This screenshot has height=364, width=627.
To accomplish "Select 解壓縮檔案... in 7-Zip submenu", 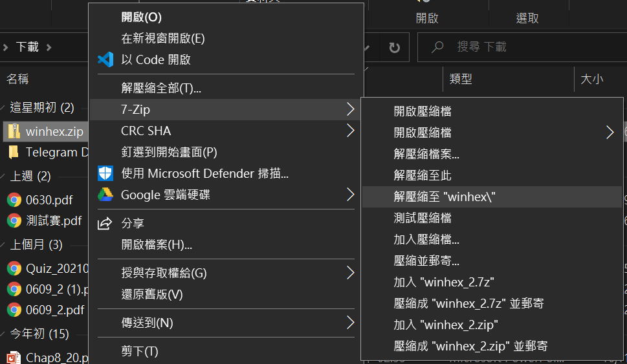I will tap(492, 154).
